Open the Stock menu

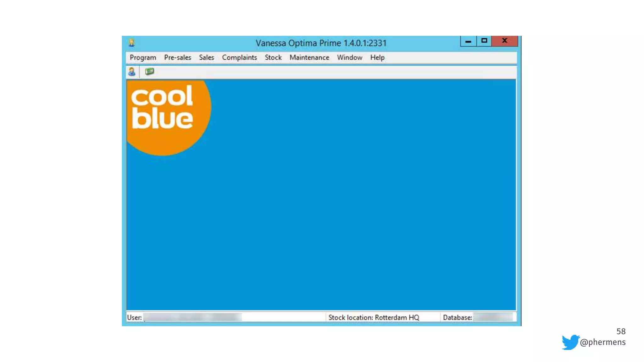point(273,58)
